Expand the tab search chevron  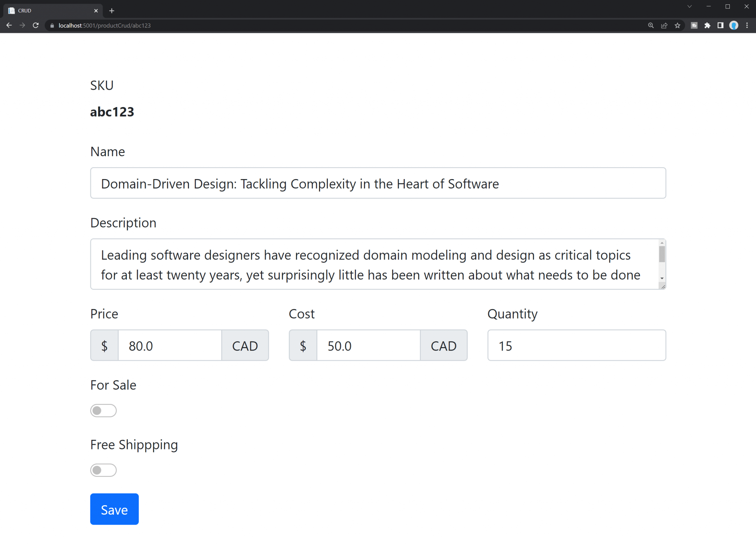[689, 7]
